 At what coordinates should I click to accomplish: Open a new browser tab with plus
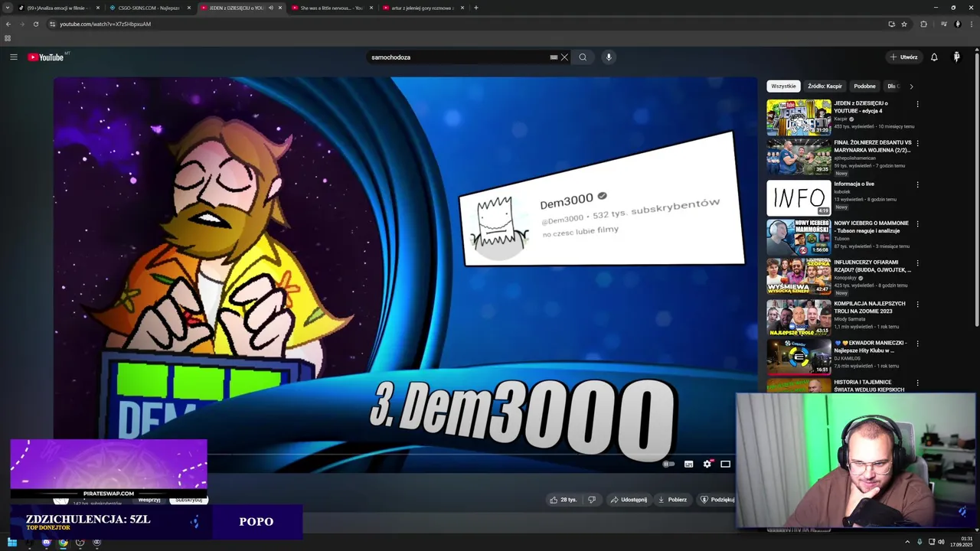476,8
